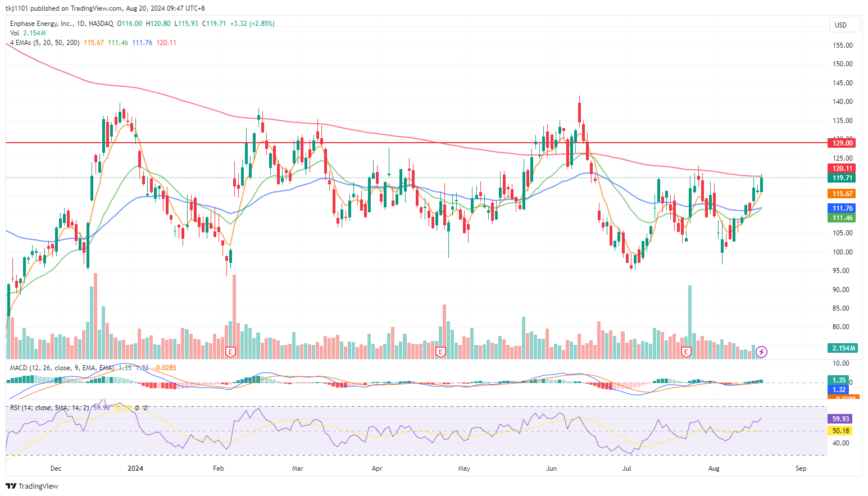Click the 155.00 price axis tick

tap(842, 45)
